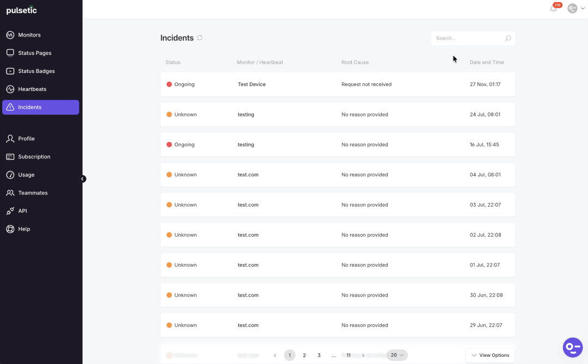Click the Status Badges sidebar icon
Screen dimensions: 588x364
(x=10, y=71)
